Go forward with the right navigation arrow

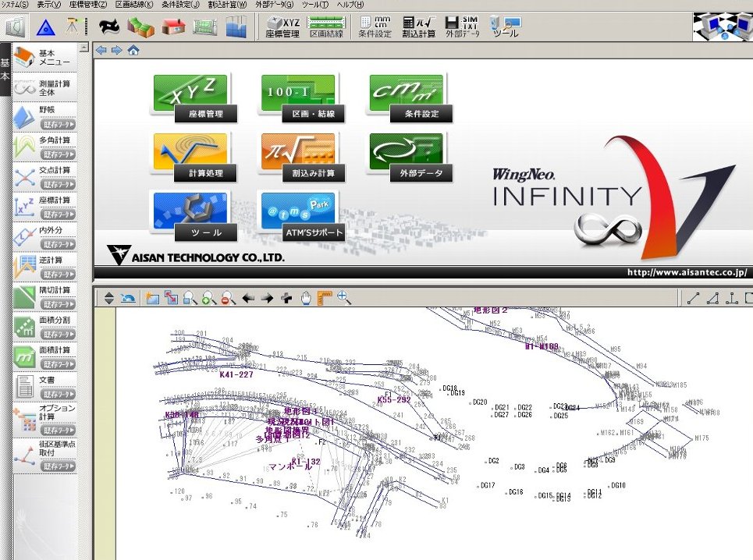117,51
